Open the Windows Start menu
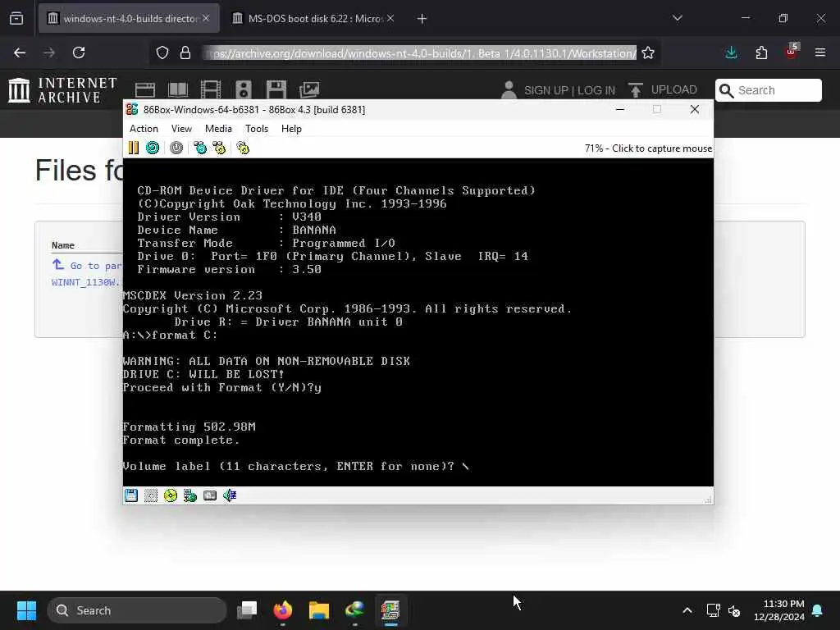The width and height of the screenshot is (840, 630). [x=26, y=610]
